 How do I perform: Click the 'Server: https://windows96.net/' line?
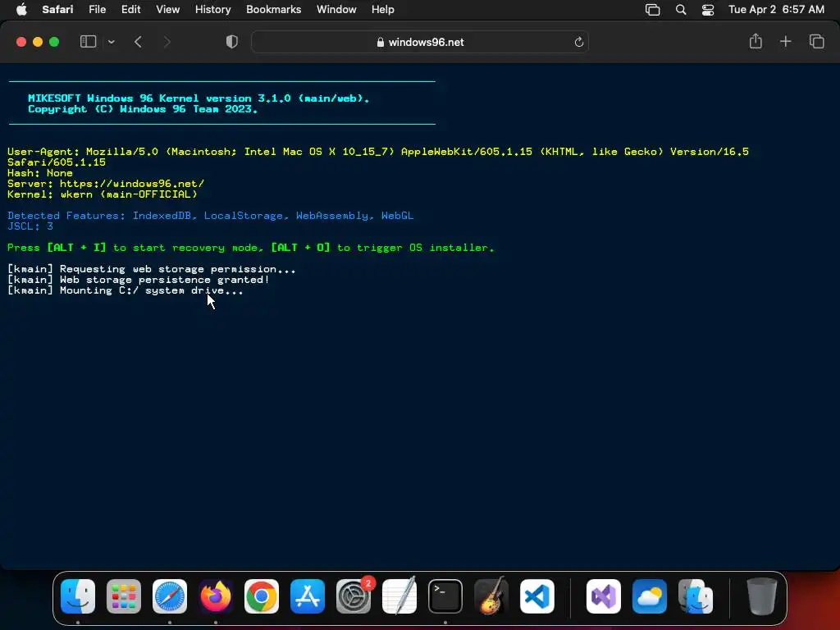click(106, 183)
